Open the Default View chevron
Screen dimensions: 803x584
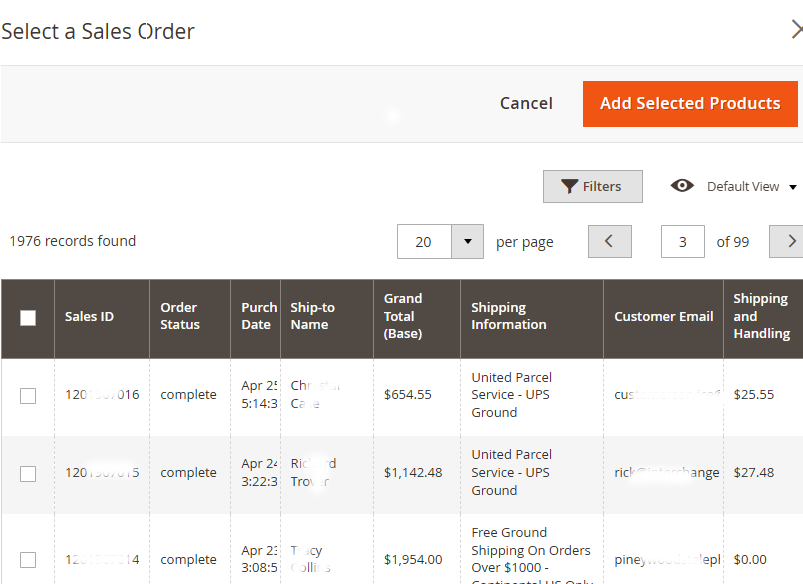[x=791, y=186]
